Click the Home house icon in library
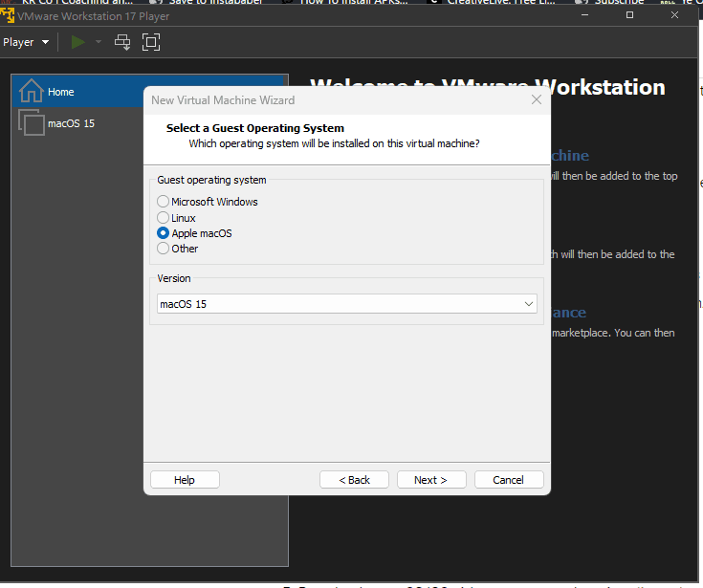This screenshot has height=588, width=703. click(31, 91)
